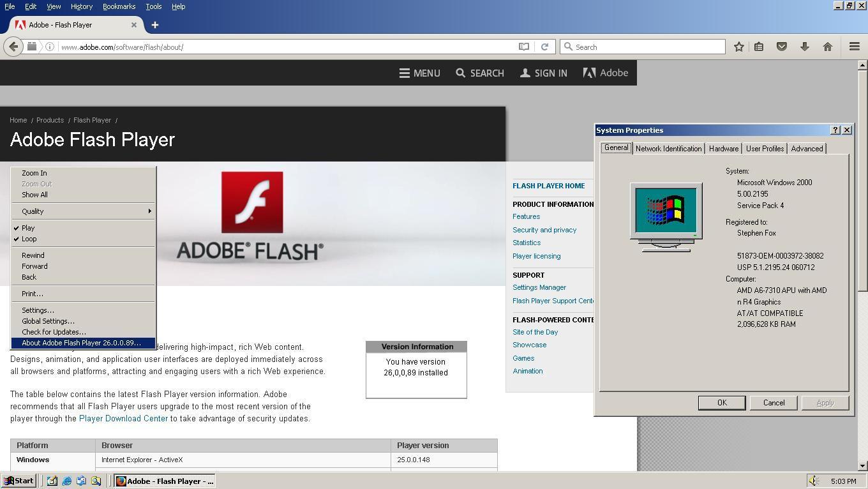Image resolution: width=868 pixels, height=489 pixels.
Task: Choose Back in Flash context menu
Action: (x=83, y=277)
